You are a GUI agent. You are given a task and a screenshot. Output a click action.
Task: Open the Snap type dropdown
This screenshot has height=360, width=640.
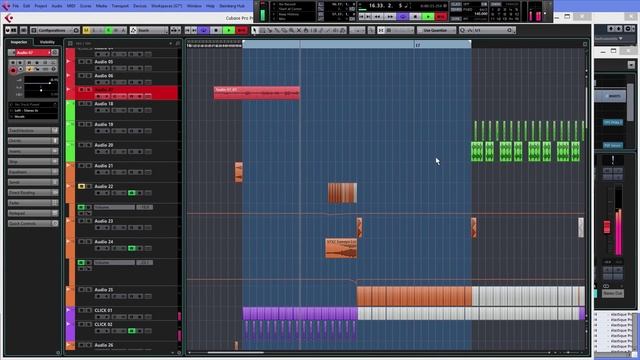point(400,30)
